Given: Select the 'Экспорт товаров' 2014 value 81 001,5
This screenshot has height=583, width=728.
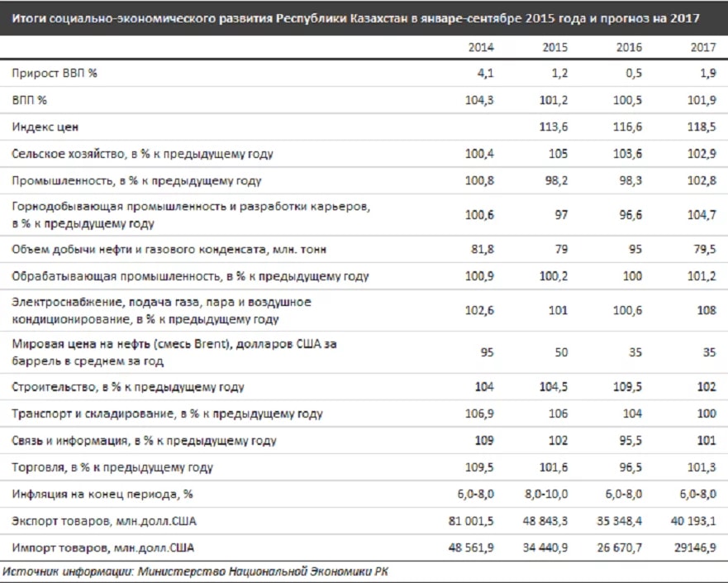Looking at the screenshot, I should pyautogui.click(x=471, y=521).
